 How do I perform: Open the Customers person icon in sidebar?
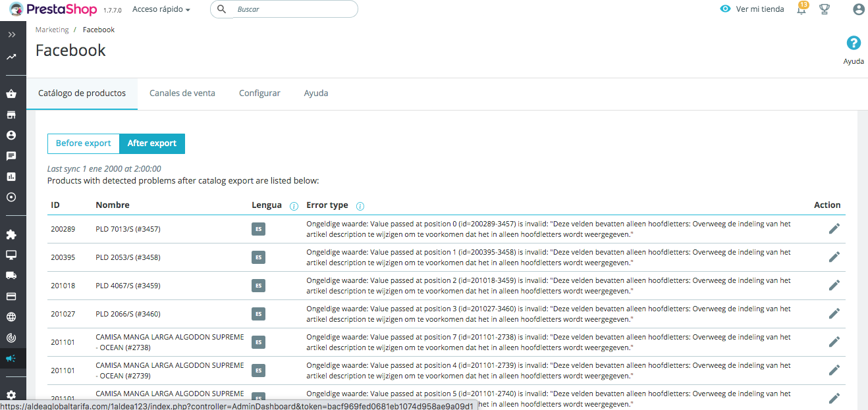click(x=11, y=136)
